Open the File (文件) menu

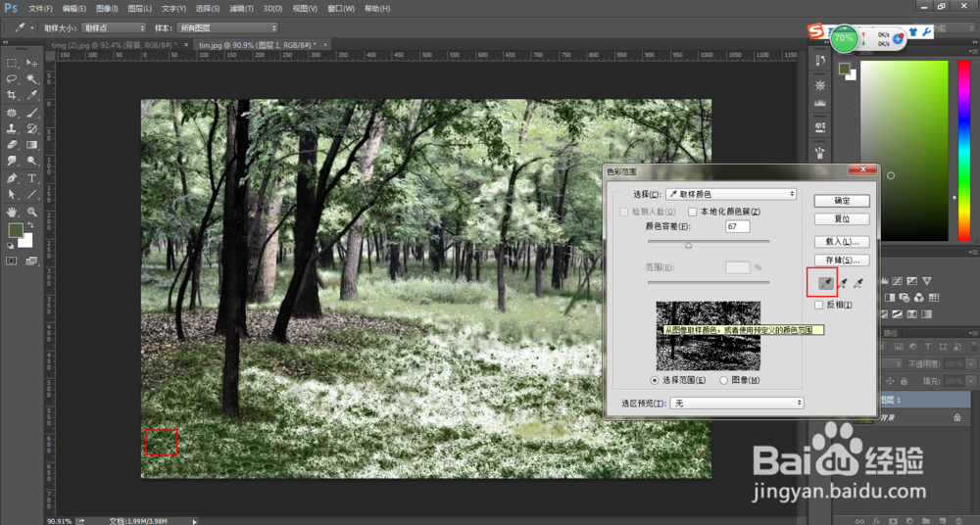[x=40, y=9]
